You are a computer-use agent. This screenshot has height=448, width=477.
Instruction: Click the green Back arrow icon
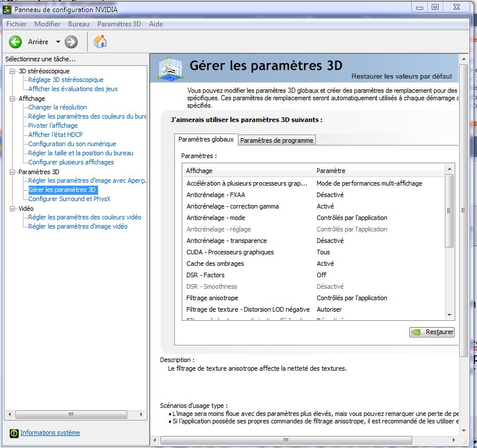point(15,42)
